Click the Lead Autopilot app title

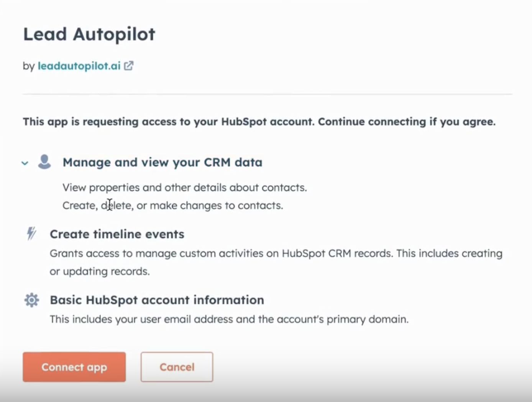coord(89,34)
